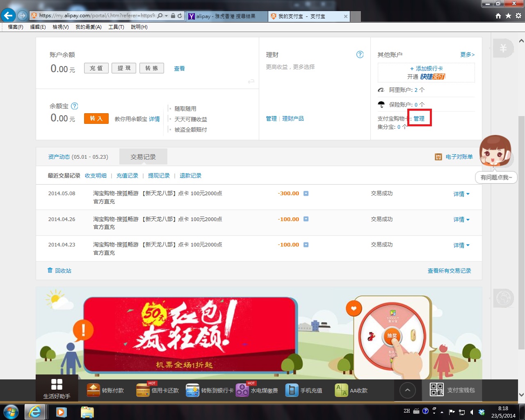Select the 手机充值 phone top-up icon
Screen dimensions: 525x420
click(292, 390)
